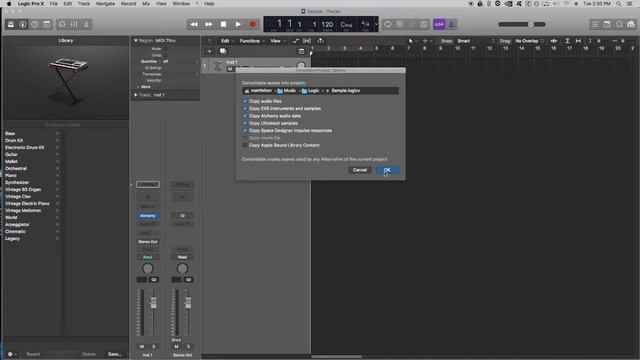Open the Track menu

pos(84,4)
